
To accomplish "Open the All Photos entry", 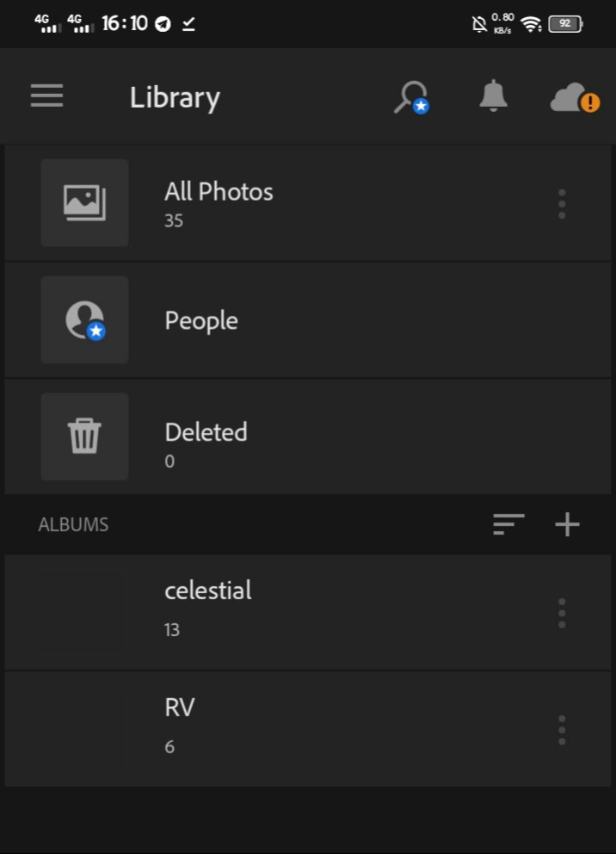I will click(x=308, y=203).
